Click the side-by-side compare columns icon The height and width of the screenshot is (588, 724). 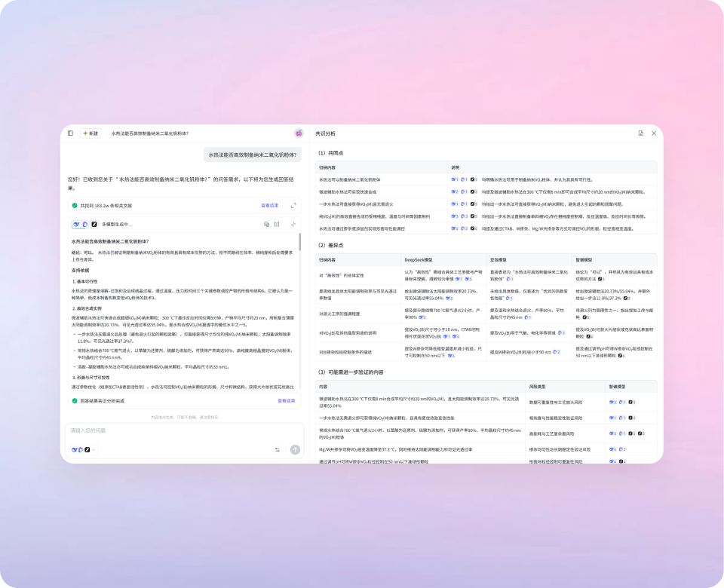tap(277, 225)
